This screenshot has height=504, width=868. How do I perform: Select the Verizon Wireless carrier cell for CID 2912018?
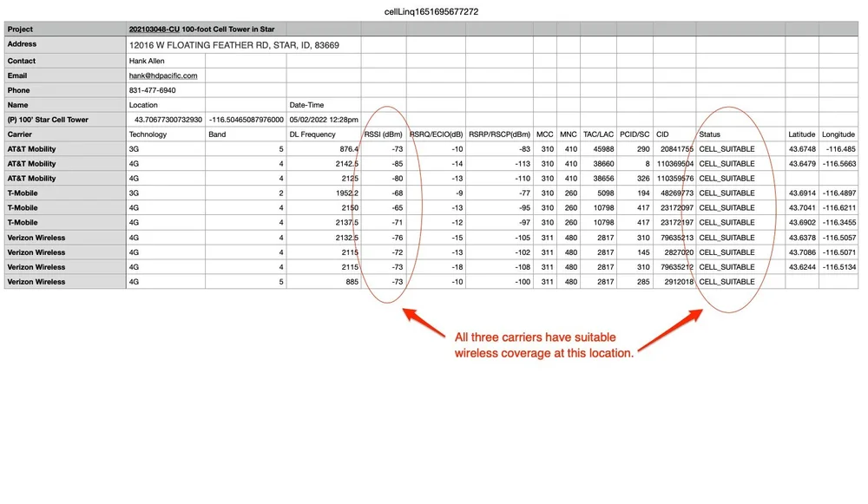[x=36, y=282]
